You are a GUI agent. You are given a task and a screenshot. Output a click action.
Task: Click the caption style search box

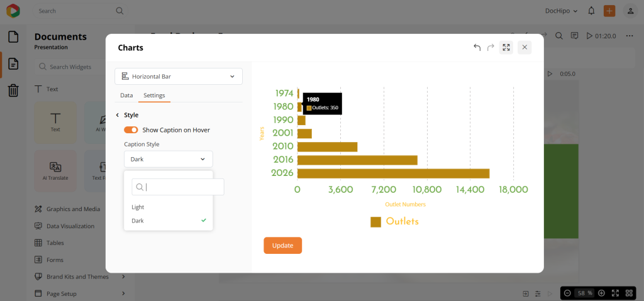coord(178,187)
